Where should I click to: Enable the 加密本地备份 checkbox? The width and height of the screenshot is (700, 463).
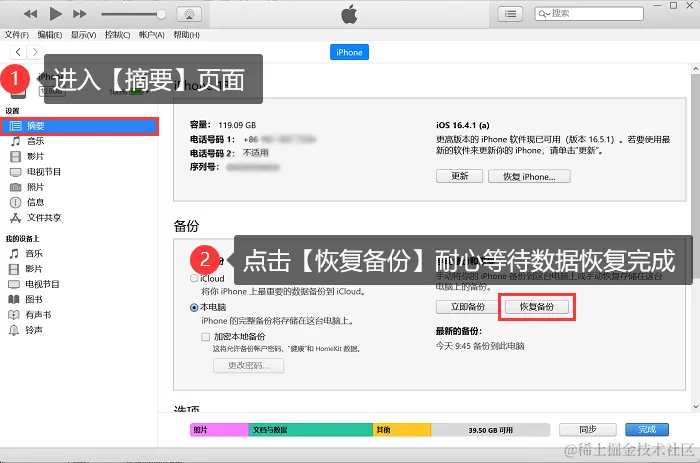(x=205, y=337)
